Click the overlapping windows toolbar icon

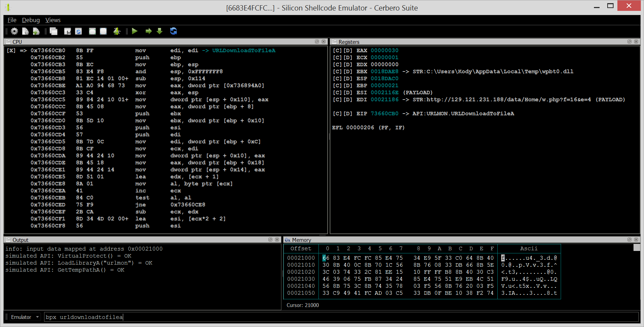tap(54, 31)
